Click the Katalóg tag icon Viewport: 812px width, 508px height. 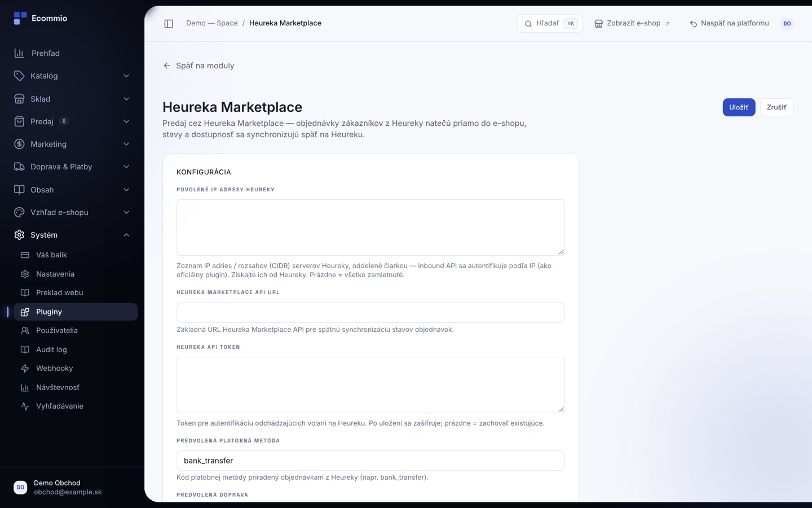coord(19,76)
